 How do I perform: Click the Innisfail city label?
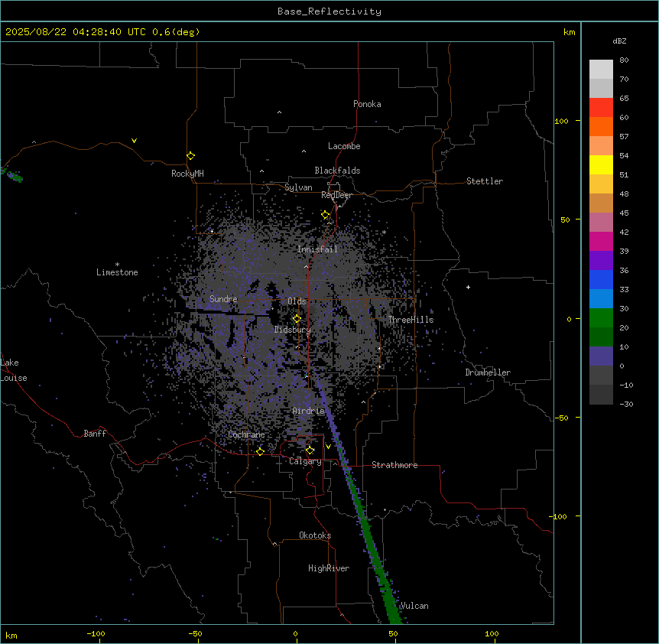317,249
